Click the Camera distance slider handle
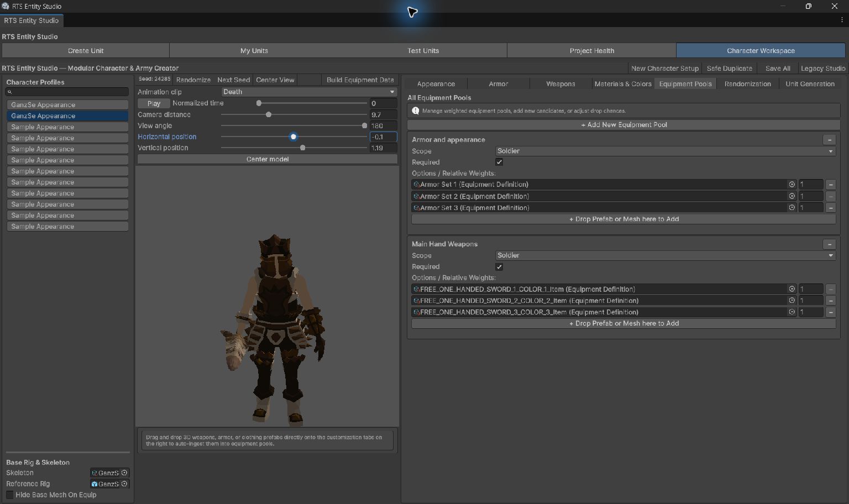849x504 pixels. 269,115
